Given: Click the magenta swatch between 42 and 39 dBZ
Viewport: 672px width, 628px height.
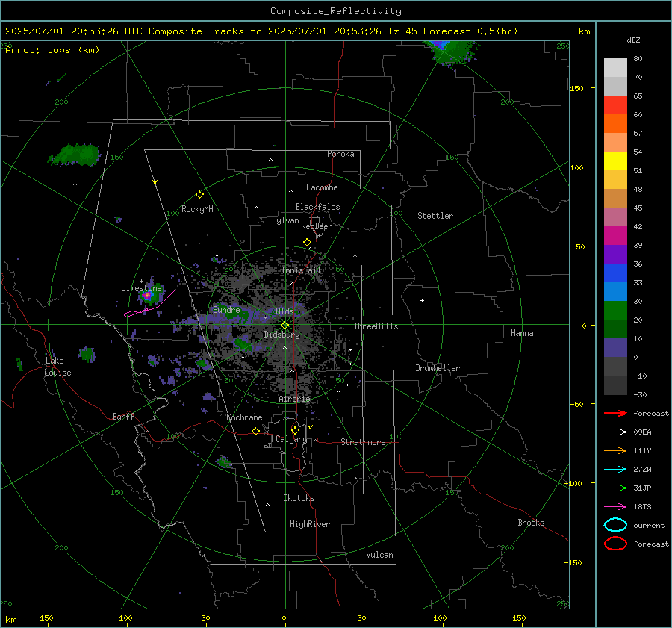Looking at the screenshot, I should tap(615, 236).
